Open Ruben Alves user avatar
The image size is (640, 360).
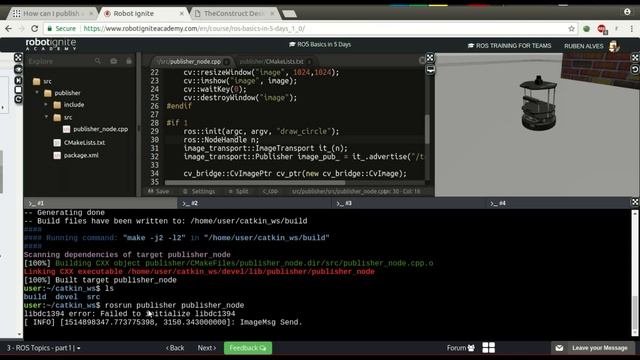[x=614, y=46]
